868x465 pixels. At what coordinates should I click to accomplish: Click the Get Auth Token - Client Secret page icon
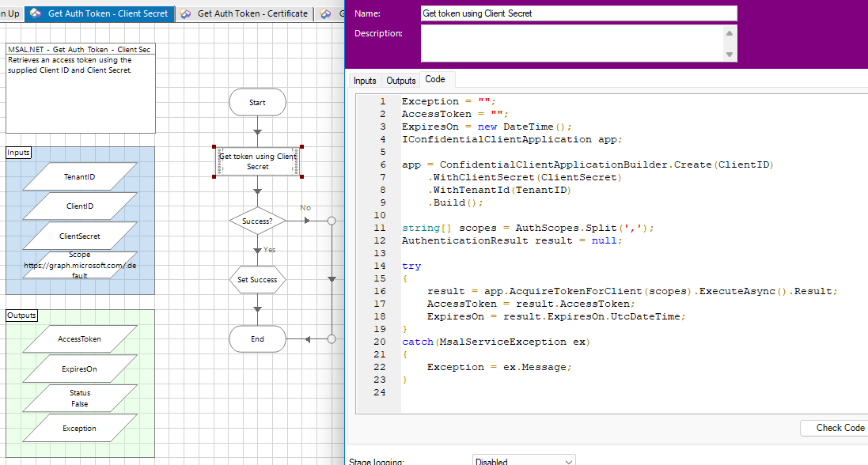pos(36,13)
